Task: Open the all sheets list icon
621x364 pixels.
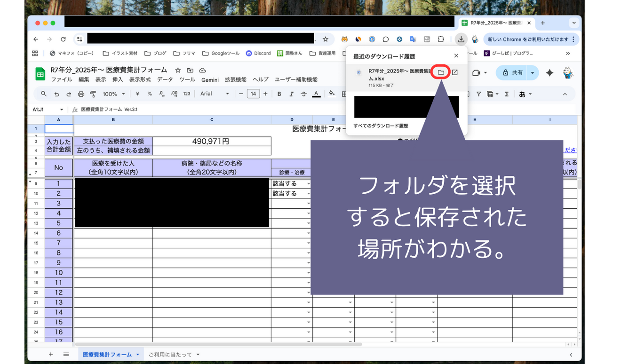Action: (66, 355)
